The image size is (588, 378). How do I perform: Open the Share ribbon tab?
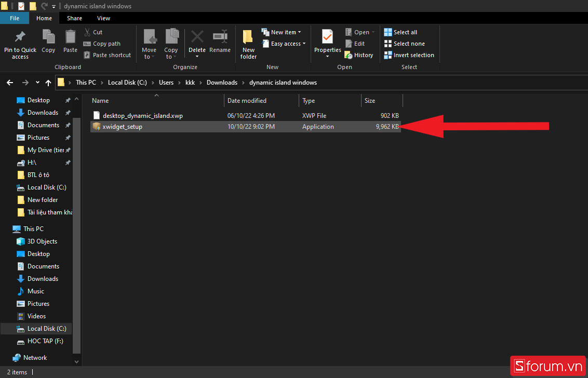pos(74,18)
